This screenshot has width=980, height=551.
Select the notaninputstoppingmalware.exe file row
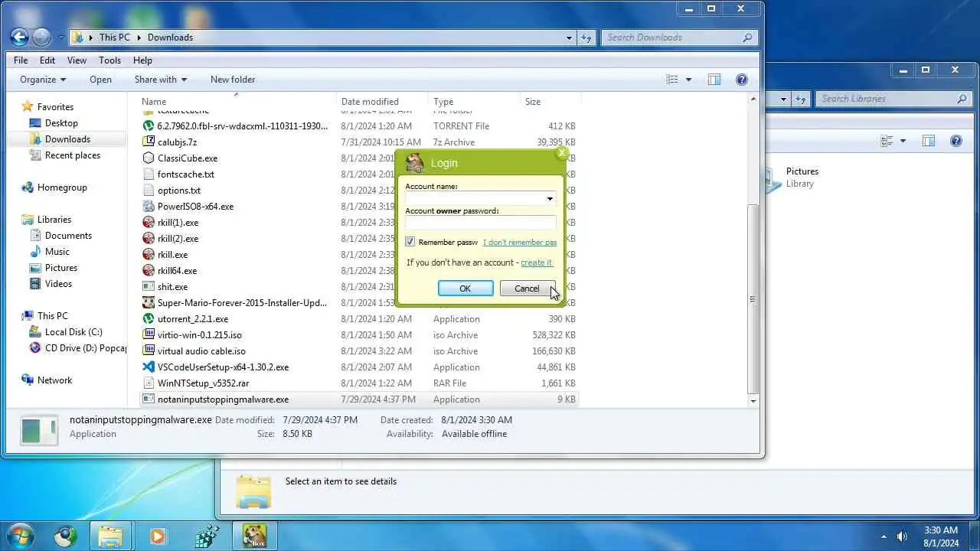tap(359, 399)
